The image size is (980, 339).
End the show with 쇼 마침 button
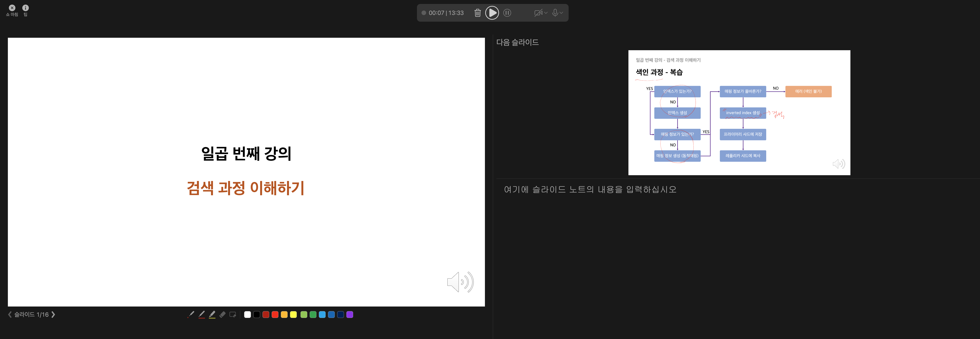click(x=12, y=8)
